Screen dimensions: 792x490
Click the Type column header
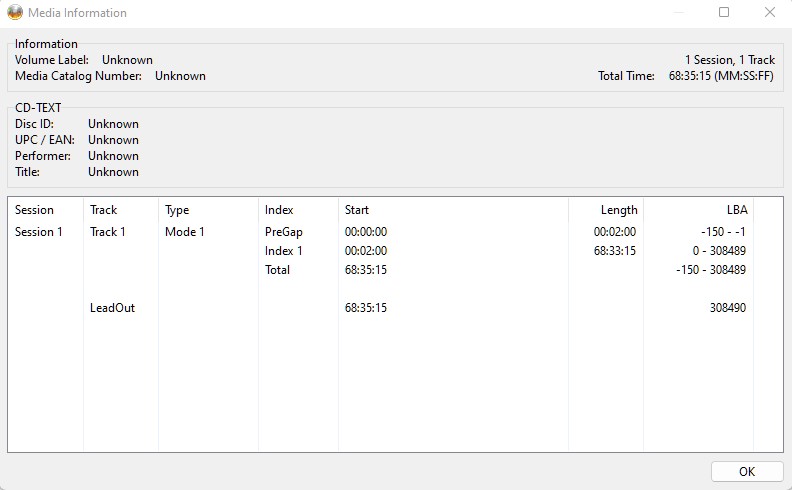177,210
